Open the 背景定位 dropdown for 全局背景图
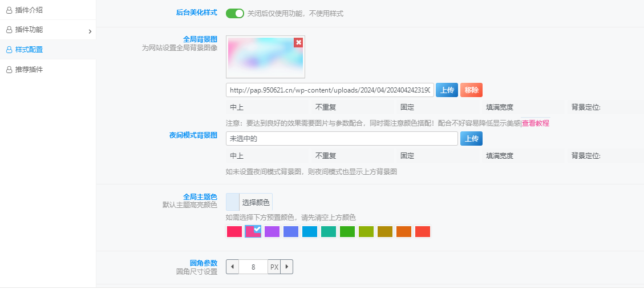644x289 pixels. pyautogui.click(x=605, y=107)
